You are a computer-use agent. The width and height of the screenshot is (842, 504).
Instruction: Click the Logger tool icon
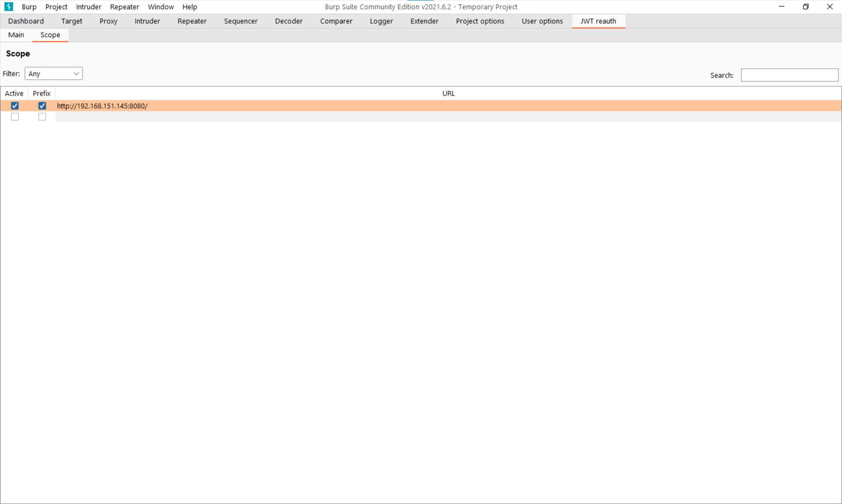(381, 21)
